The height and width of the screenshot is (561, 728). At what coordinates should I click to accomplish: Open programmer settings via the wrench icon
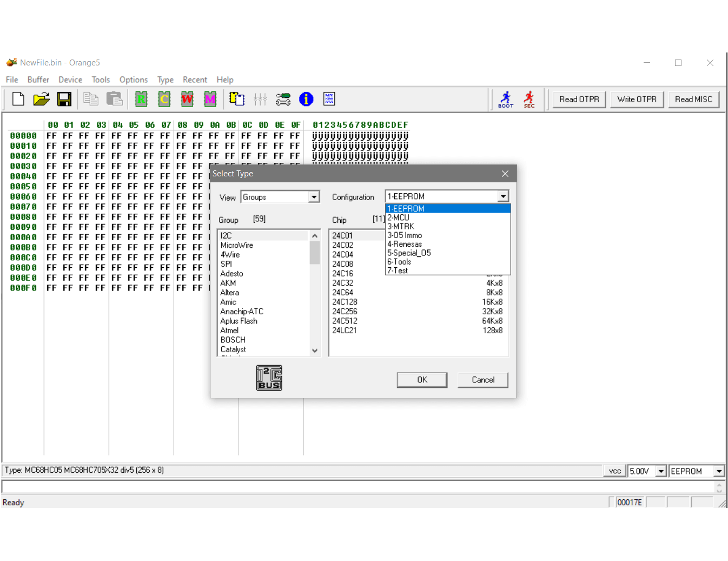[283, 99]
